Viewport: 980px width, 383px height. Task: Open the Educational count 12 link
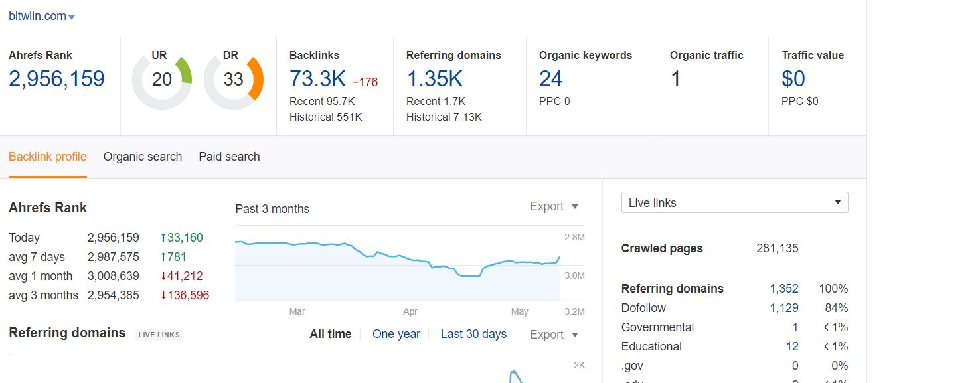792,346
